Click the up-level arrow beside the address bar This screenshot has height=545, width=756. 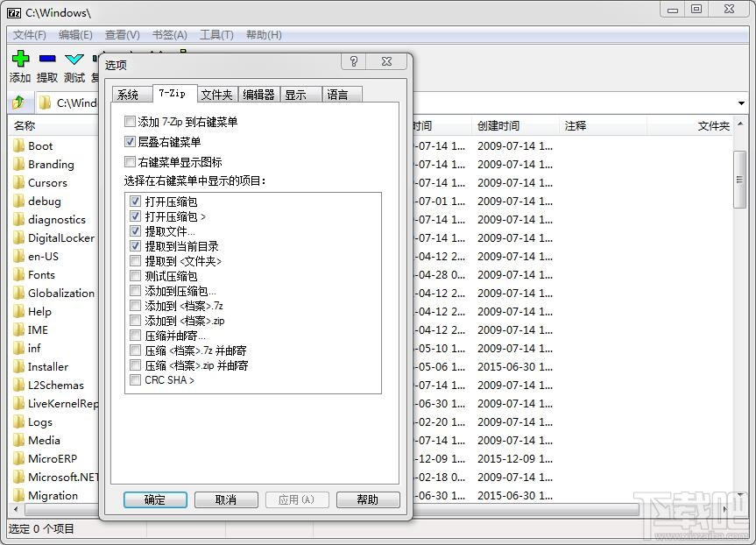17,102
